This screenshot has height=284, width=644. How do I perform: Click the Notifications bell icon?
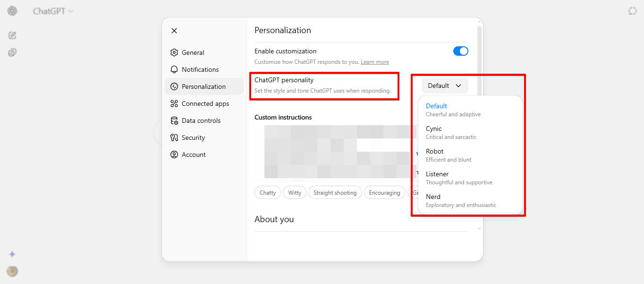(174, 69)
